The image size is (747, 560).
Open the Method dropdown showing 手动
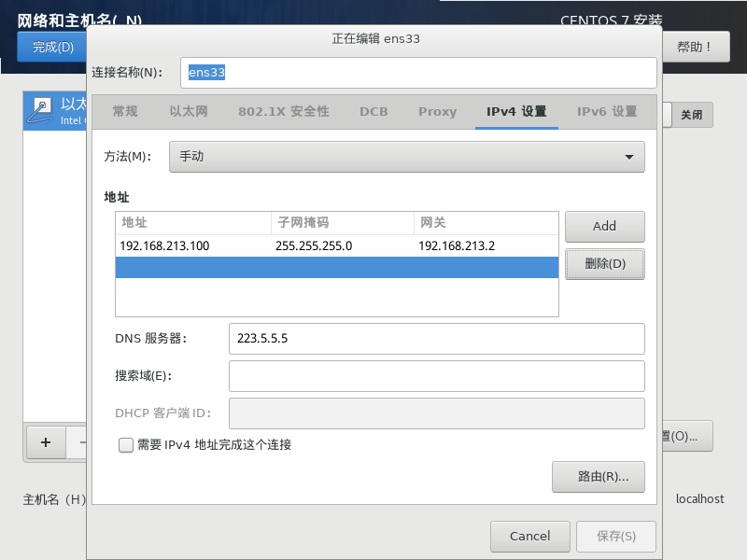[407, 157]
